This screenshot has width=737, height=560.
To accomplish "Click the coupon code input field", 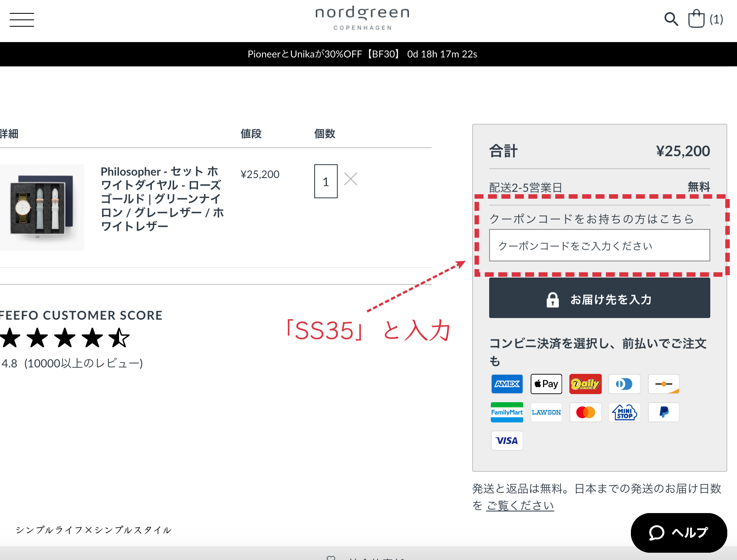I will pyautogui.click(x=599, y=246).
